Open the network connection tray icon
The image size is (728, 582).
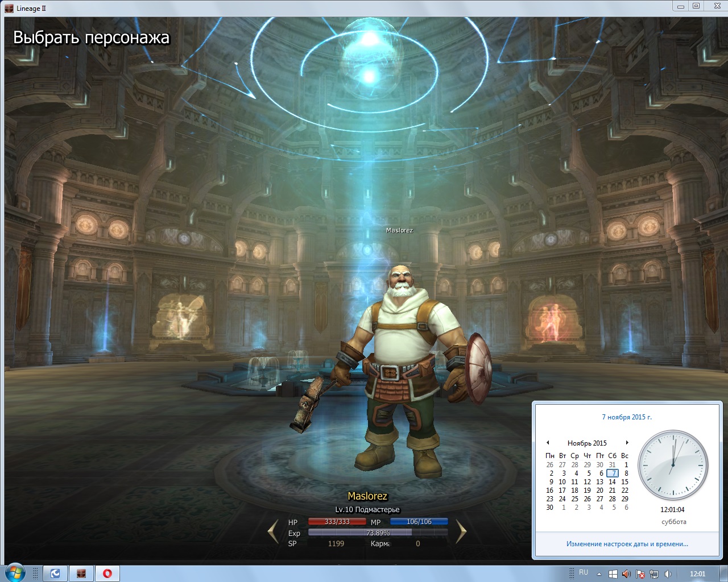[654, 574]
